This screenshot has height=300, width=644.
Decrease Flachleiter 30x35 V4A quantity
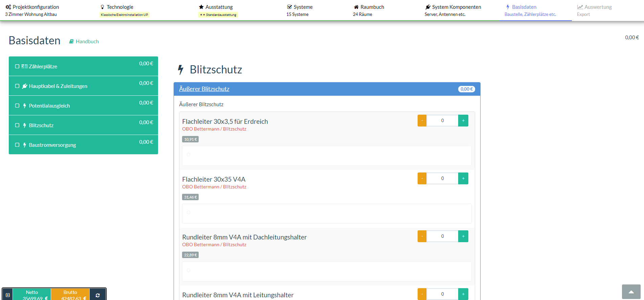422,179
